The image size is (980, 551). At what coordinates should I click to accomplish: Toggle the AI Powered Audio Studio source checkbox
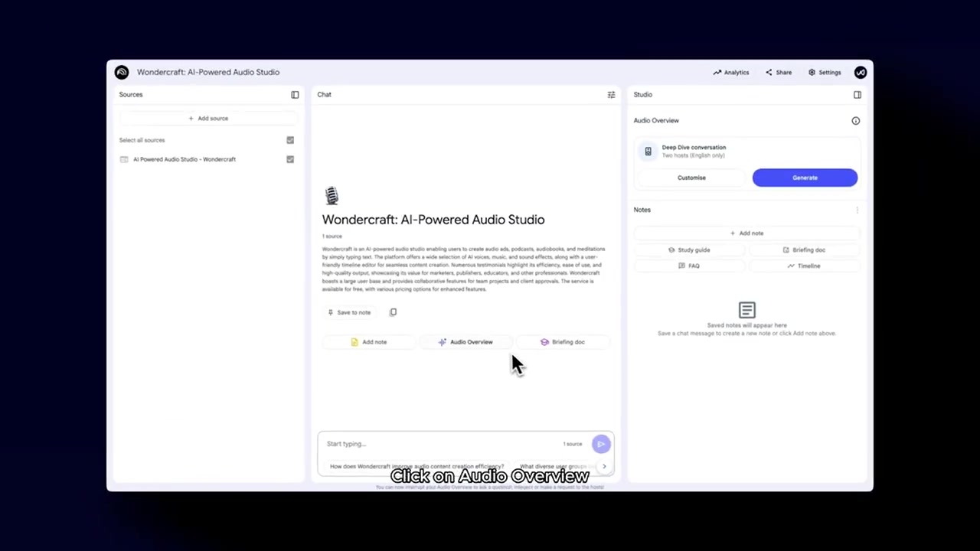290,159
